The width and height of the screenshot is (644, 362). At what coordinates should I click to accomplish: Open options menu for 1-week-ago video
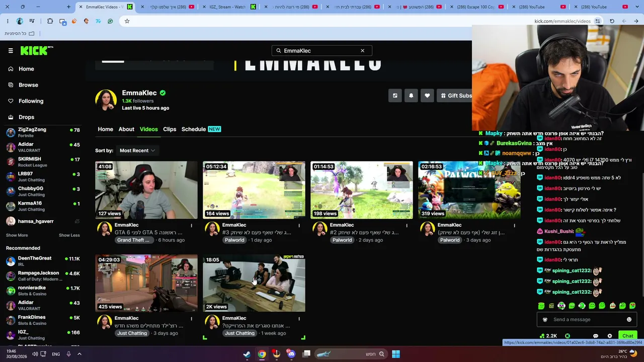tap(299, 318)
